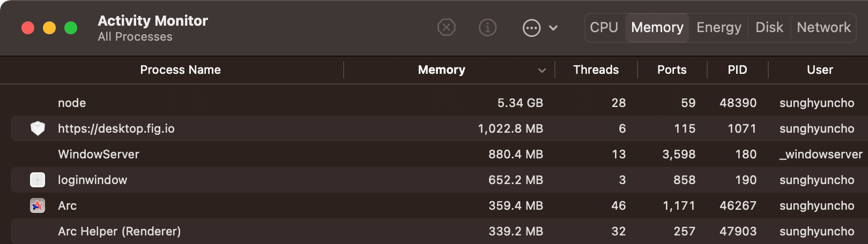Viewport: 868px width, 244px height.
Task: Toggle Memory column sort order arrow
Action: pyautogui.click(x=542, y=70)
